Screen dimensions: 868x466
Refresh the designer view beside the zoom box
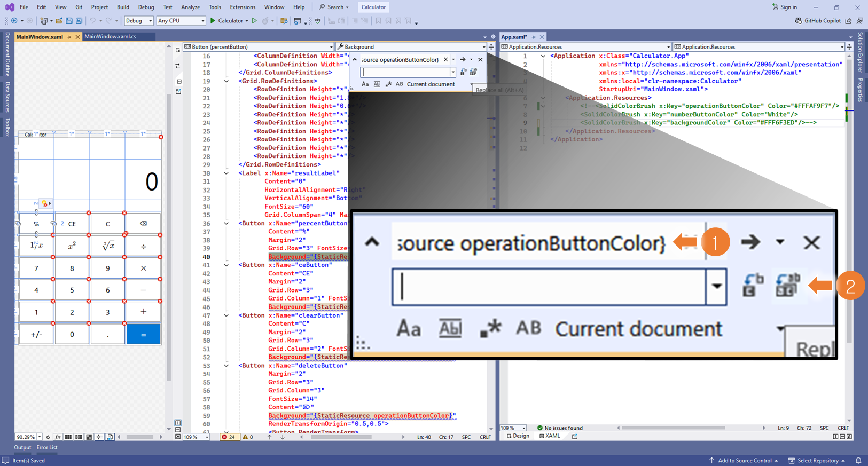click(48, 437)
